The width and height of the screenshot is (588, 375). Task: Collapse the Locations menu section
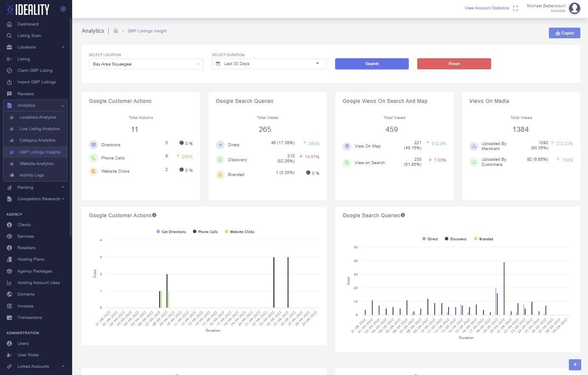point(63,47)
